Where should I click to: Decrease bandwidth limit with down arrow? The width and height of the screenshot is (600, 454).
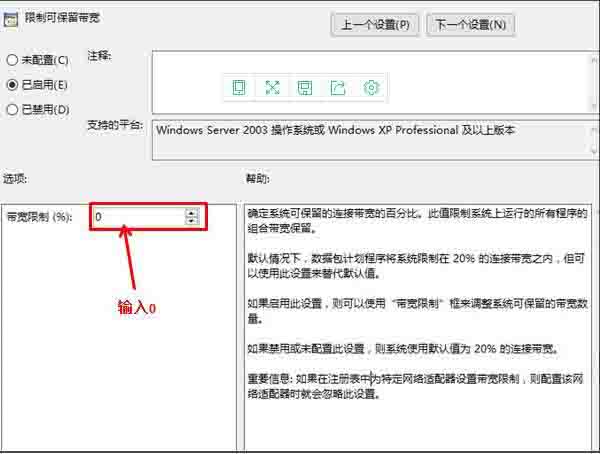pos(191,221)
